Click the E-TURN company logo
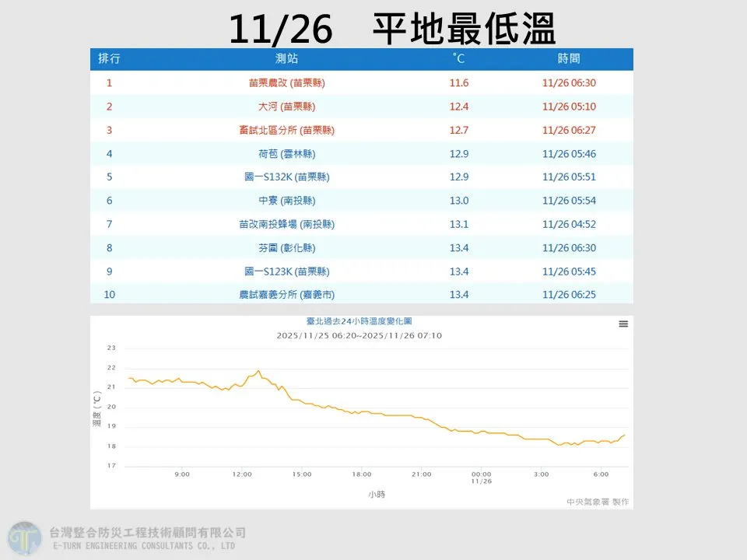This screenshot has height=560, width=747. pyautogui.click(x=25, y=537)
